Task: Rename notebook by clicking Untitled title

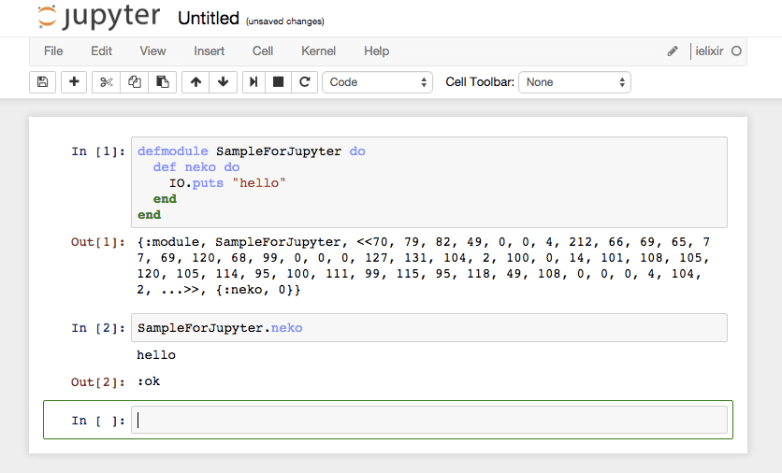Action: click(x=208, y=18)
